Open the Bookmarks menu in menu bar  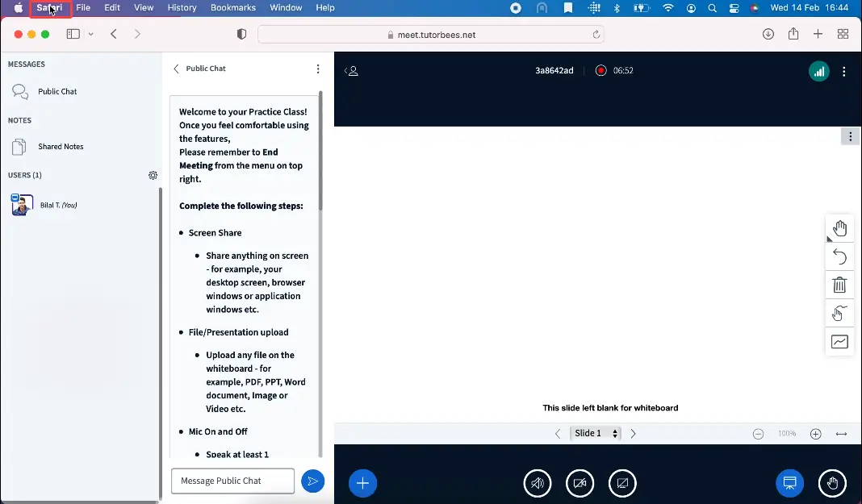[x=232, y=8]
